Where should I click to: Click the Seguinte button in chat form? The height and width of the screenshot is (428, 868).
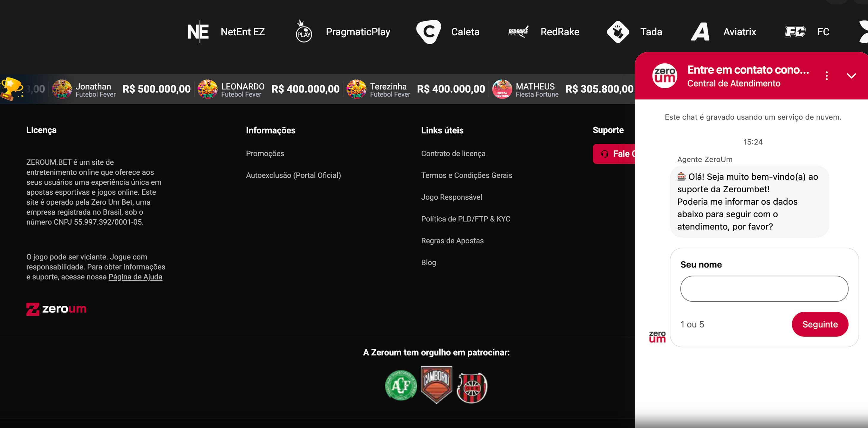point(820,324)
